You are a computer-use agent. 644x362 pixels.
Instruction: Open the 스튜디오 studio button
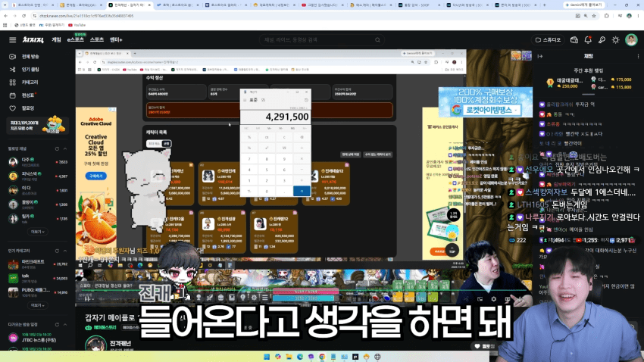[549, 40]
